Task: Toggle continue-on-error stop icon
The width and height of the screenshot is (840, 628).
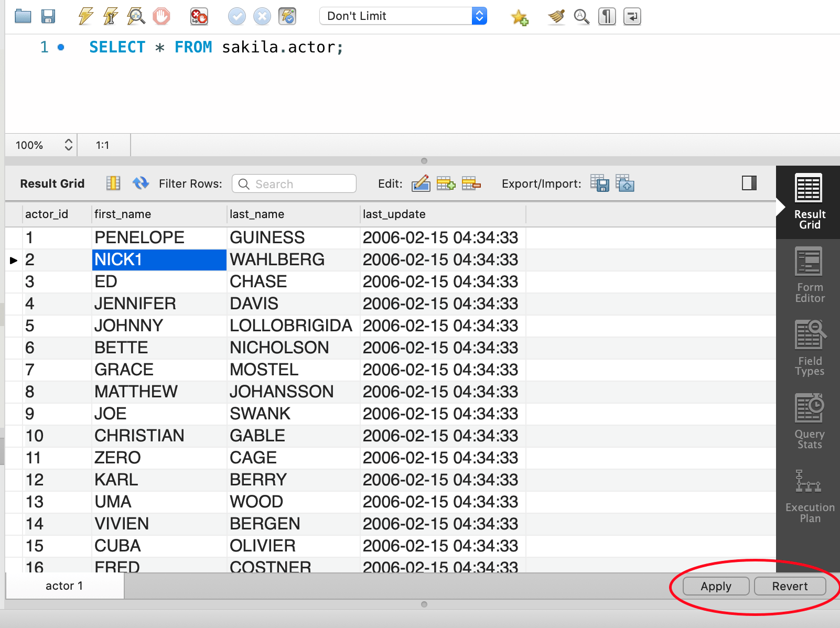Action: (199, 16)
